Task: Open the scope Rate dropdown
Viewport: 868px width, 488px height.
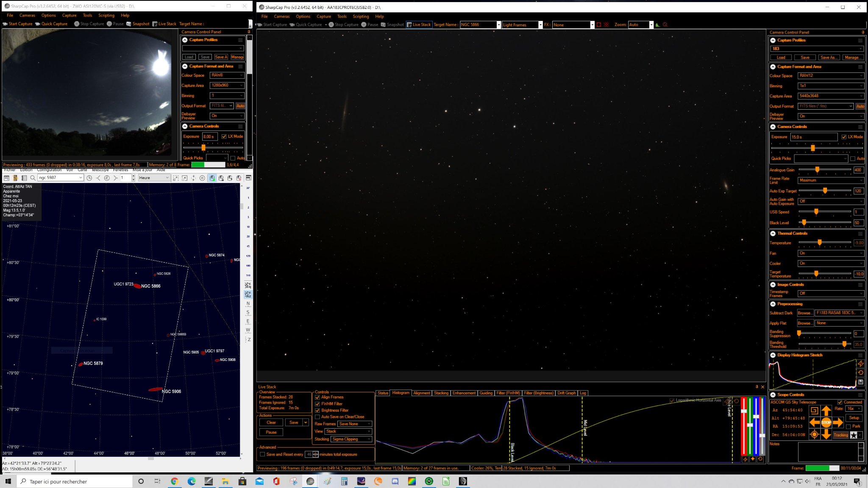Action: coord(854,409)
